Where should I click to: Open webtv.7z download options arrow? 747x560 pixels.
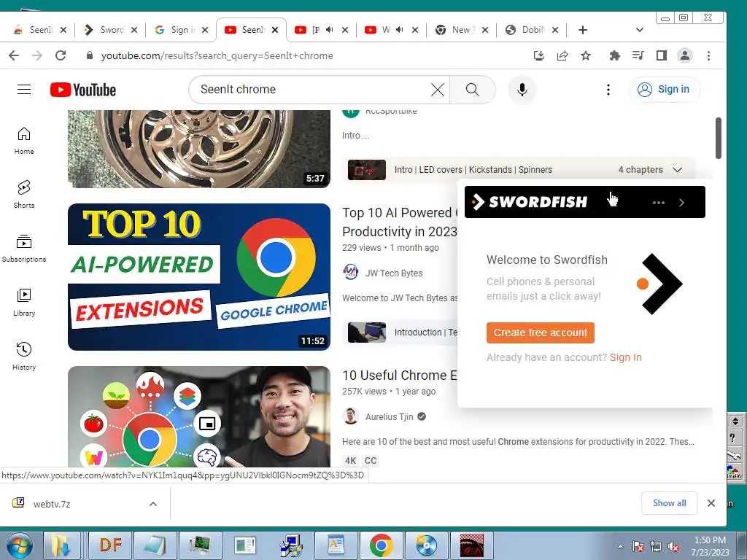pos(153,504)
